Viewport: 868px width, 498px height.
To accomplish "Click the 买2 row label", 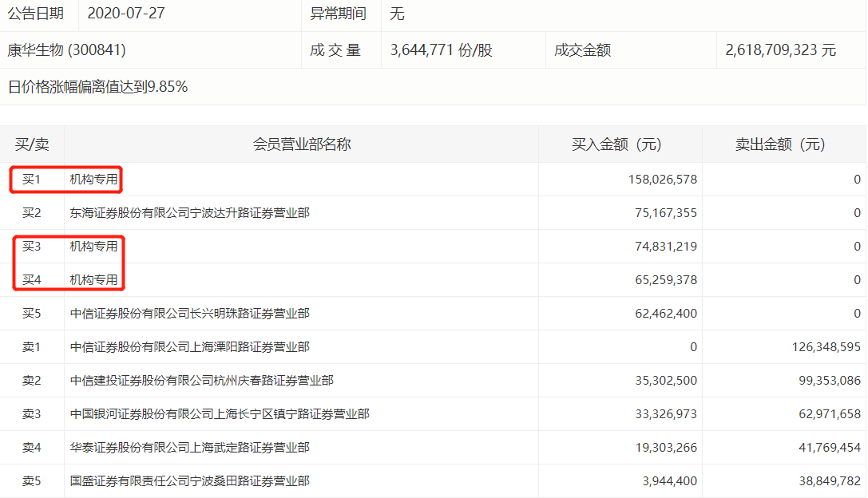I will click(x=32, y=213).
